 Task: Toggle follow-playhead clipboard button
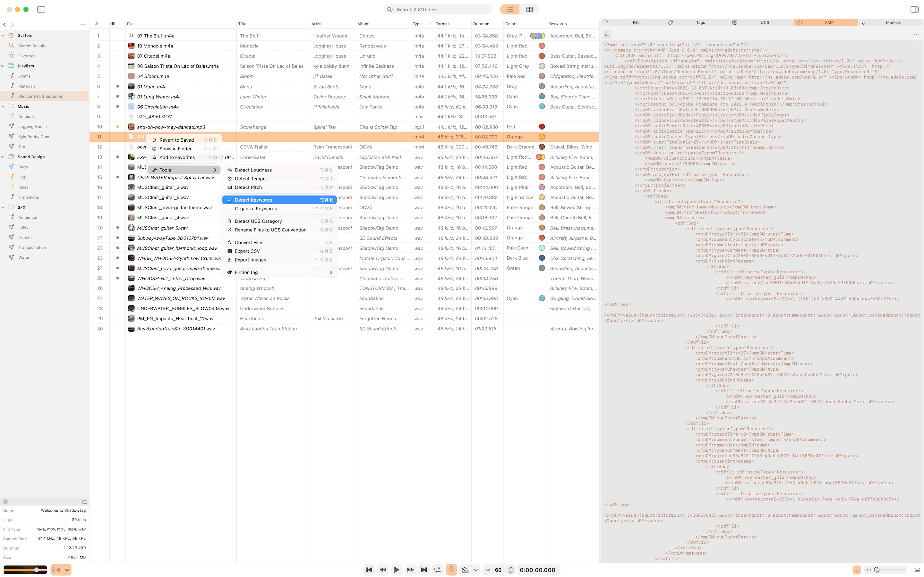point(452,569)
